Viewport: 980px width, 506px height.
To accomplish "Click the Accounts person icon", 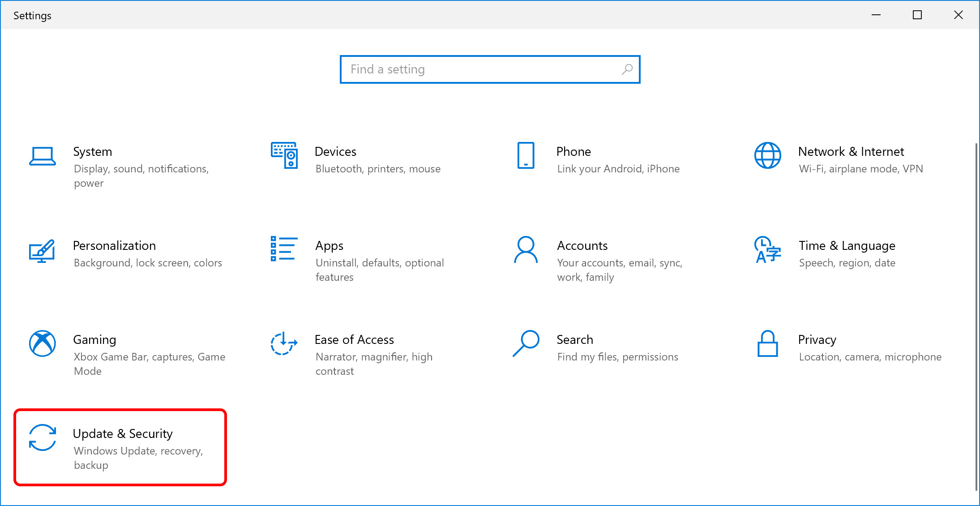I will 526,249.
